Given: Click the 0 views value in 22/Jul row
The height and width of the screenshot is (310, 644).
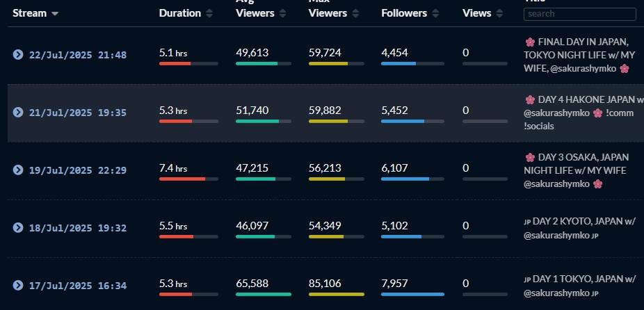Looking at the screenshot, I should pyautogui.click(x=465, y=53).
